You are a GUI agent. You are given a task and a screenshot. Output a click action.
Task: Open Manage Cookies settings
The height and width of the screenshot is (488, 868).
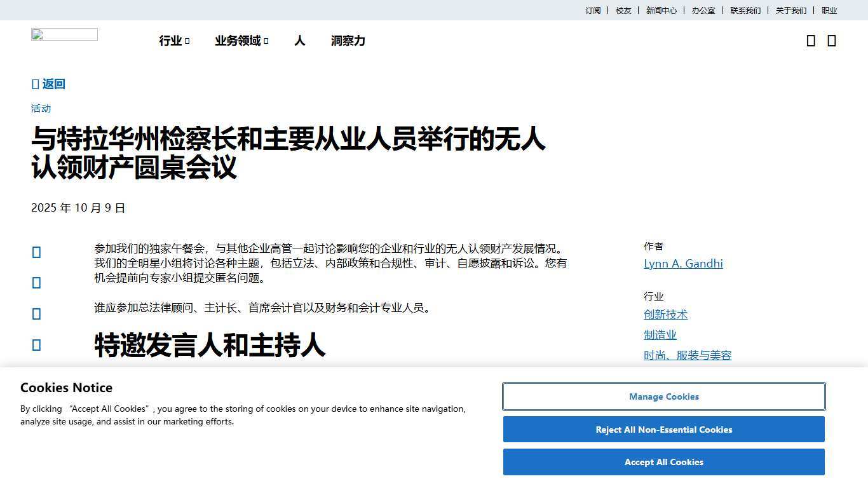coord(663,396)
